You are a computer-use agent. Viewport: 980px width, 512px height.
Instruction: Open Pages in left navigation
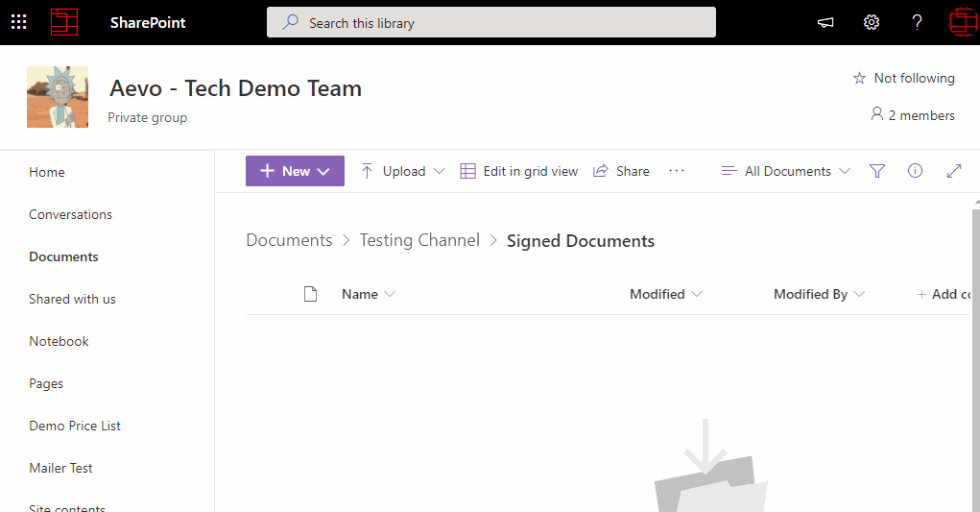pyautogui.click(x=46, y=383)
